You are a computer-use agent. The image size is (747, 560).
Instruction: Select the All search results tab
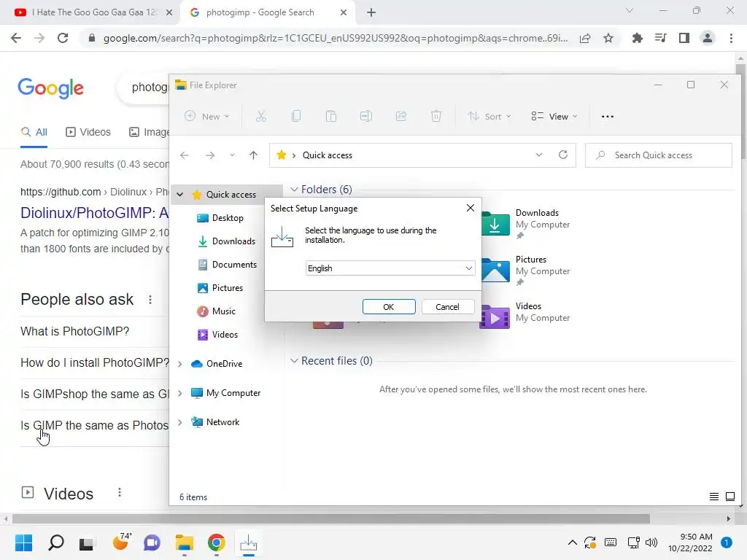pyautogui.click(x=34, y=133)
